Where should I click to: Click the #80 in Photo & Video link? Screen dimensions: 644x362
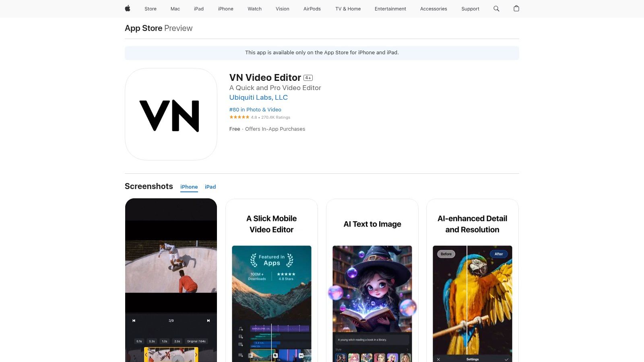tap(255, 109)
